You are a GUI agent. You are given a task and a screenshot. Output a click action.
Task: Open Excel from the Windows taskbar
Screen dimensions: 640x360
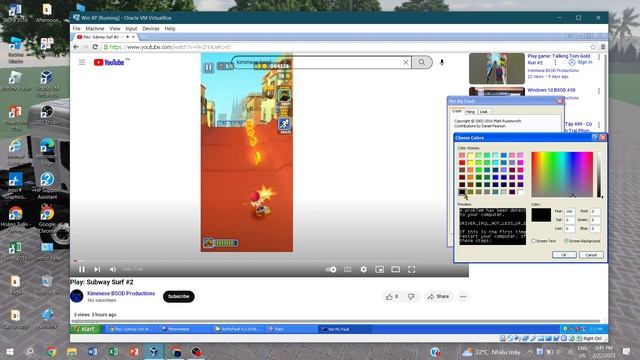coord(113,351)
